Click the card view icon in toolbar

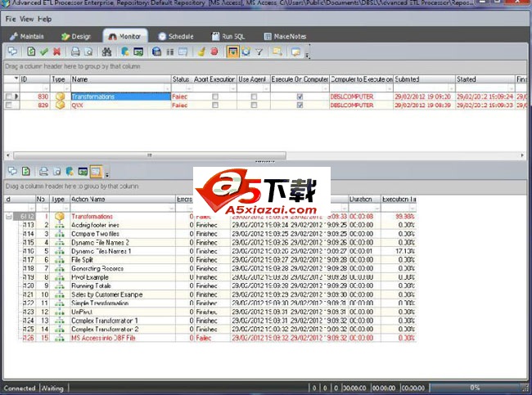point(183,52)
